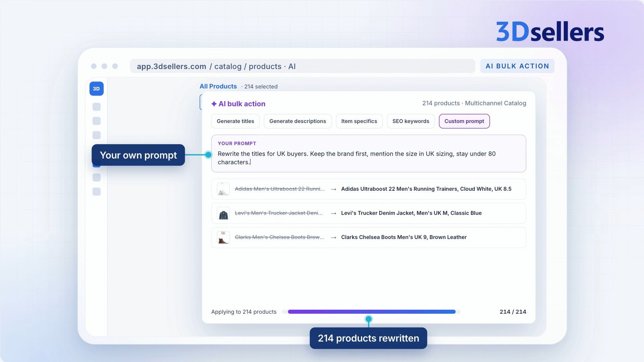The image size is (644, 362).
Task: Click the AI BULK ACTION badge
Action: 517,66
